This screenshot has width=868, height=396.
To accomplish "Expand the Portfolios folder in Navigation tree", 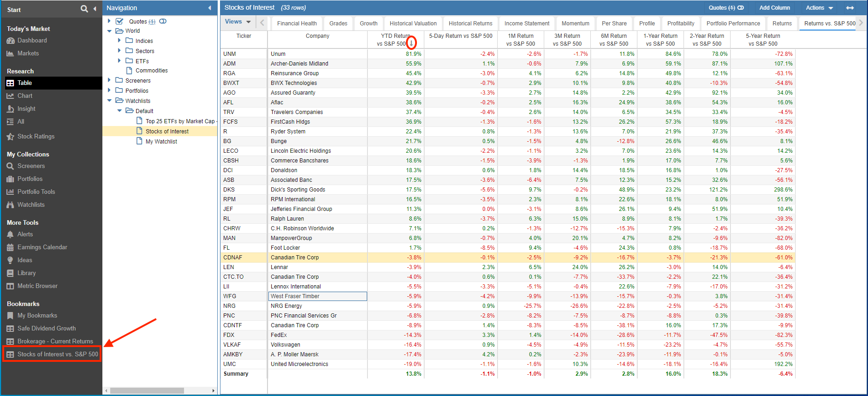I will (109, 90).
